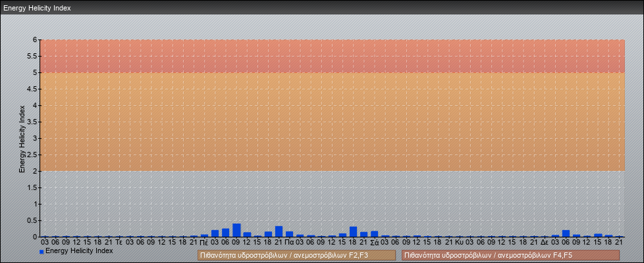Click the tallest blue bar in the chart
The image size is (644, 263).
[x=236, y=230]
